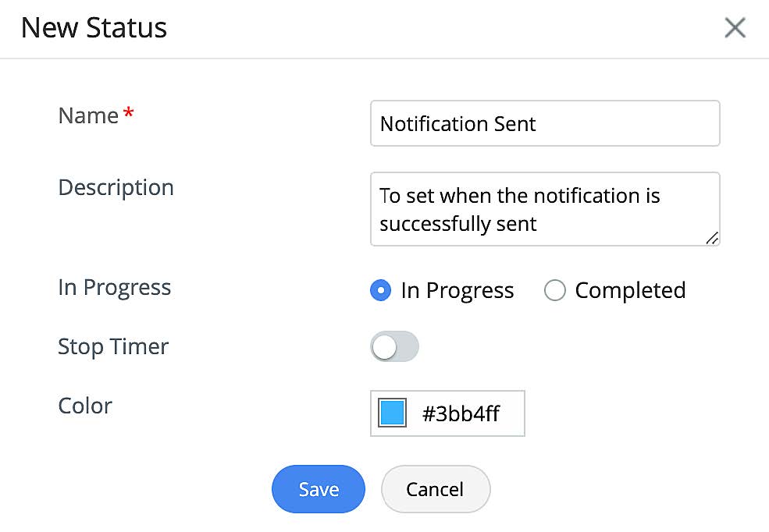The image size is (769, 532).
Task: Click the Name field label
Action: pos(88,115)
